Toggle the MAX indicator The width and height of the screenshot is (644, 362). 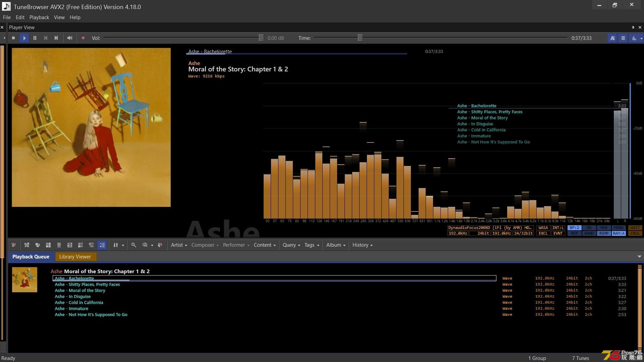[604, 228]
